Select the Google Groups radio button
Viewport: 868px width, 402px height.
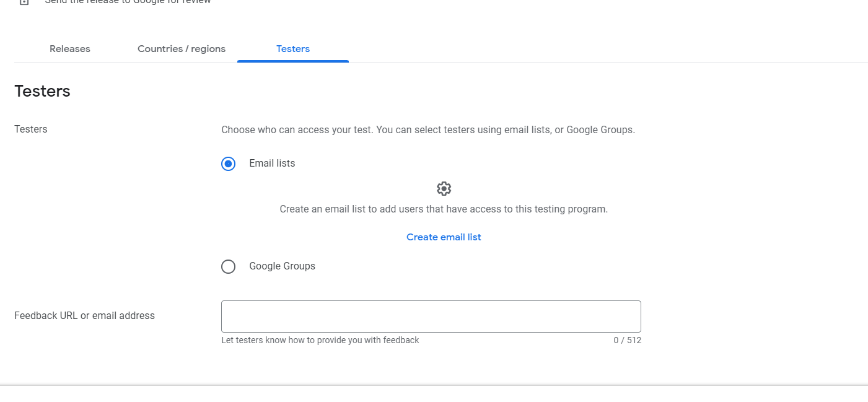coord(228,266)
